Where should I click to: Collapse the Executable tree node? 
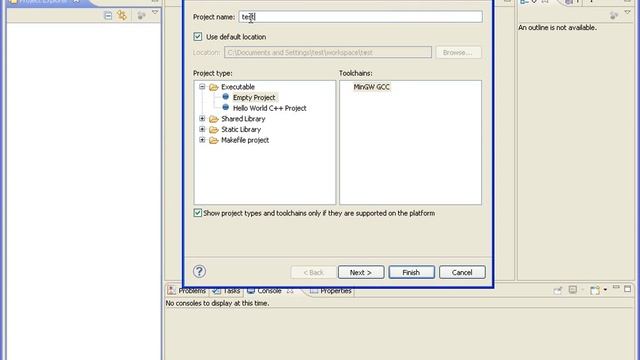click(202, 87)
